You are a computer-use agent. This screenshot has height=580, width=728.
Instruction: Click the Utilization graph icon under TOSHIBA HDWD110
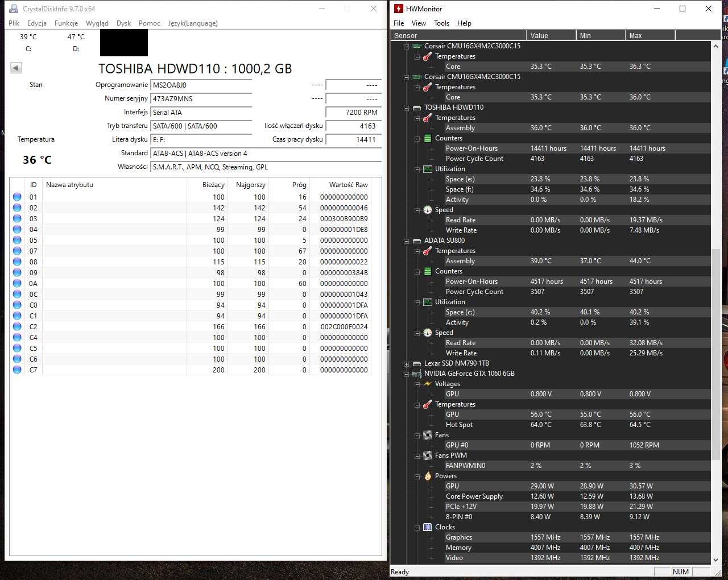[x=427, y=169]
